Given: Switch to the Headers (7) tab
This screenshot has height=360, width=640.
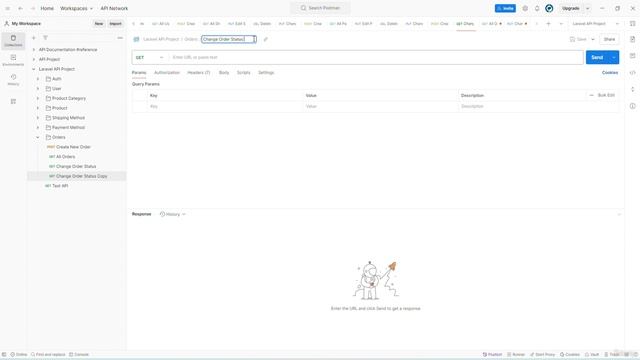Looking at the screenshot, I should (199, 73).
